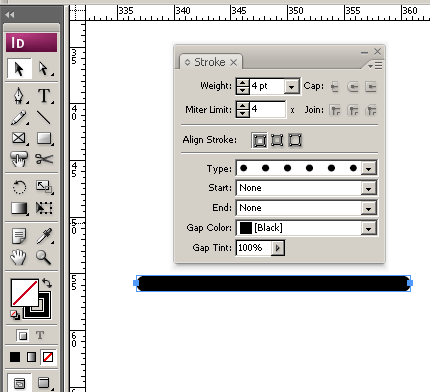Align stroke to outside
The height and width of the screenshot is (392, 430).
[295, 140]
